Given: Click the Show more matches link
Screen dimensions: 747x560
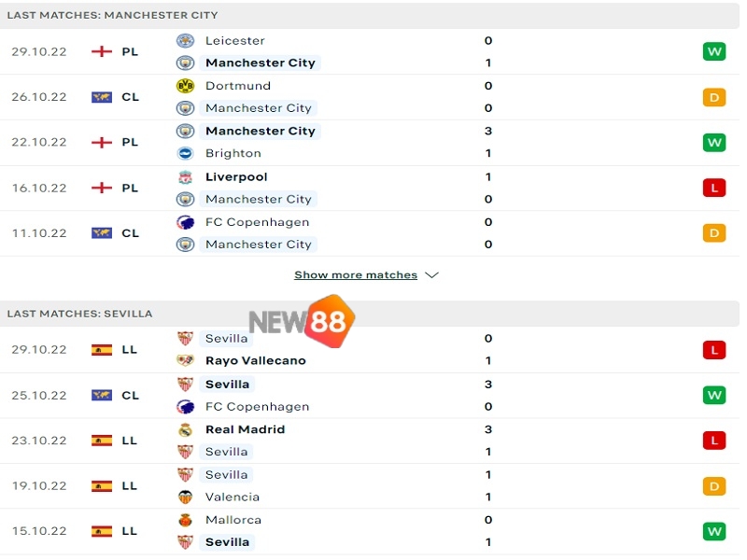Looking at the screenshot, I should pyautogui.click(x=356, y=274).
